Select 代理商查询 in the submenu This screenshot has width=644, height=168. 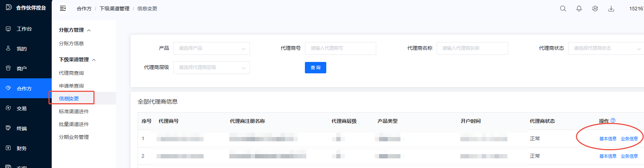click(x=71, y=73)
